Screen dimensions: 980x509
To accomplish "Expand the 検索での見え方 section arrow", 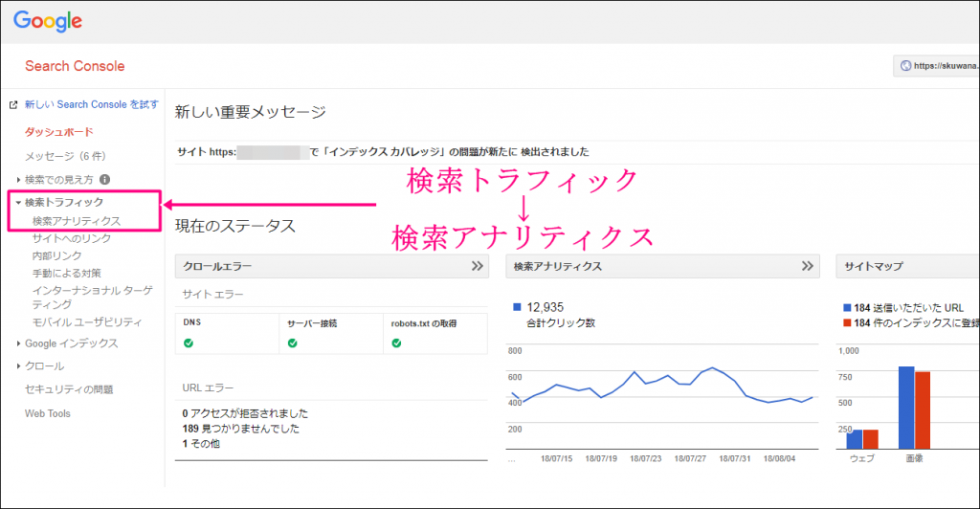I will 18,180.
